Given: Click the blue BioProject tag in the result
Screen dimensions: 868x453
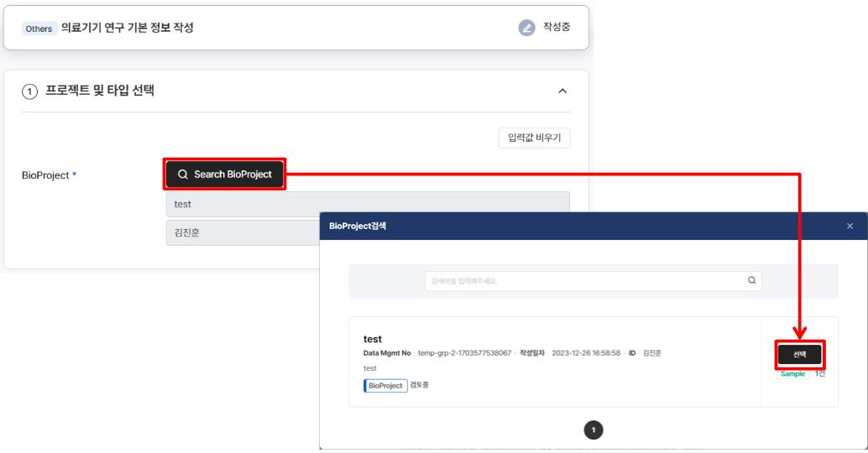Looking at the screenshot, I should (x=385, y=385).
